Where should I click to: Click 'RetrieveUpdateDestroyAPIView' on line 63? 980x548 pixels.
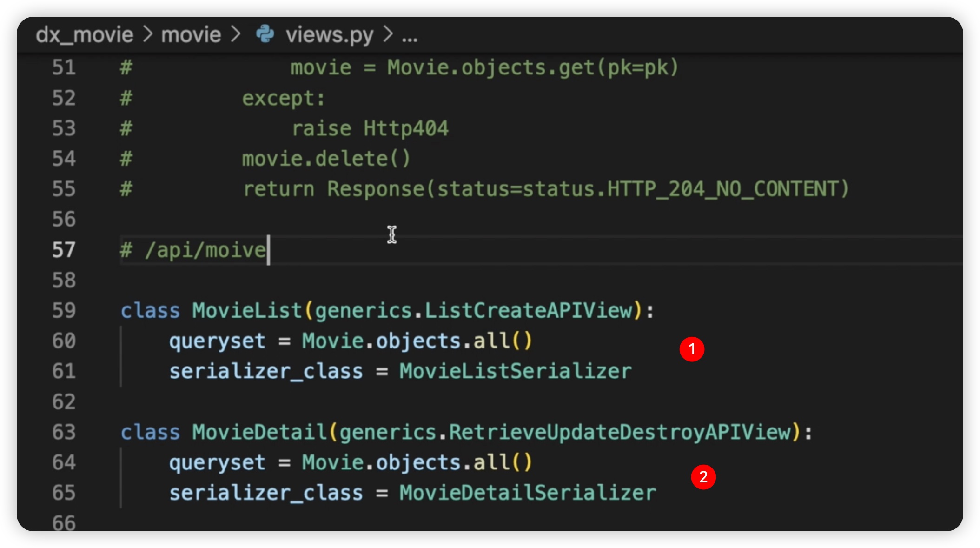tap(620, 432)
